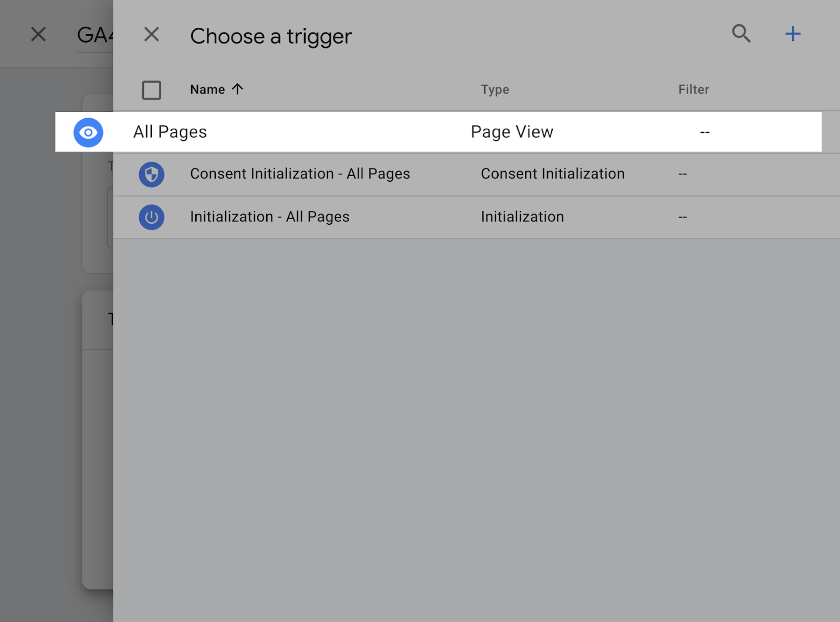Click the dashes under Filter for All Pages
This screenshot has height=622, width=840.
tap(704, 132)
